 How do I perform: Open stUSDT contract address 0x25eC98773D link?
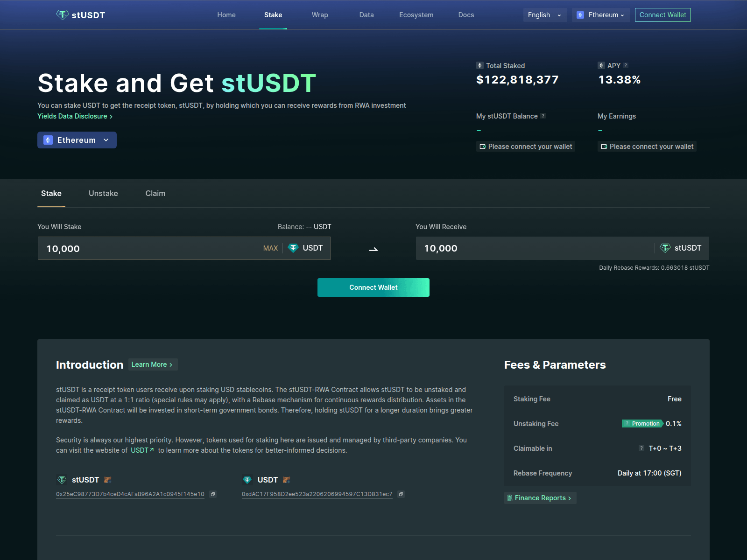pos(130,494)
